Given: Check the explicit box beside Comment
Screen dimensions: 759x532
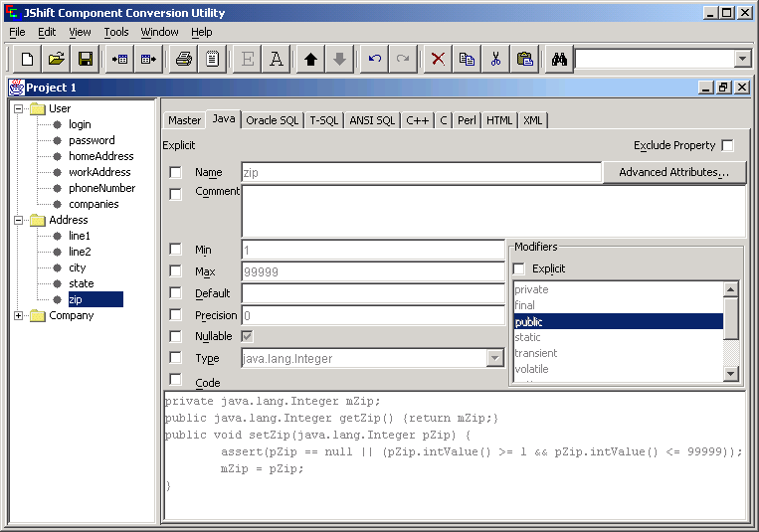Looking at the screenshot, I should (x=175, y=194).
